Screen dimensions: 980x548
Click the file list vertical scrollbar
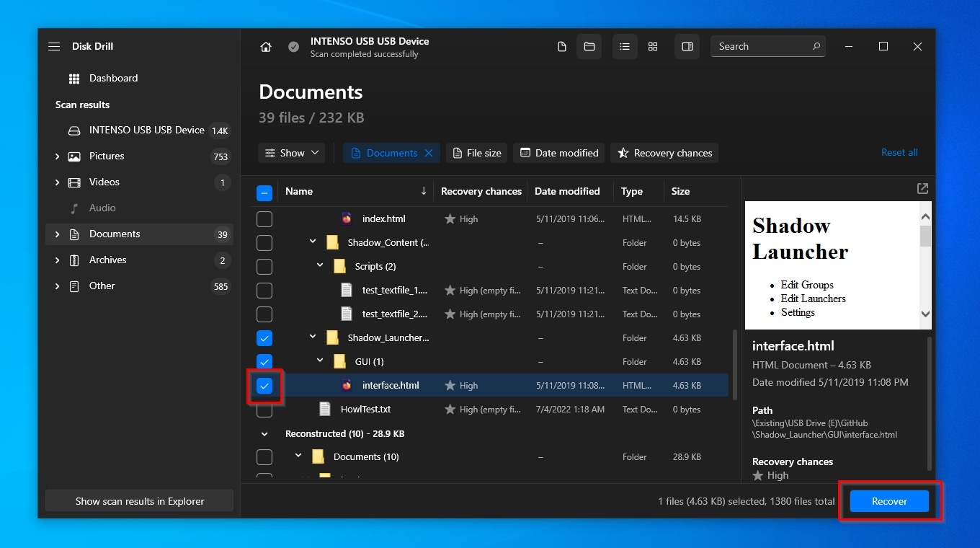click(735, 366)
